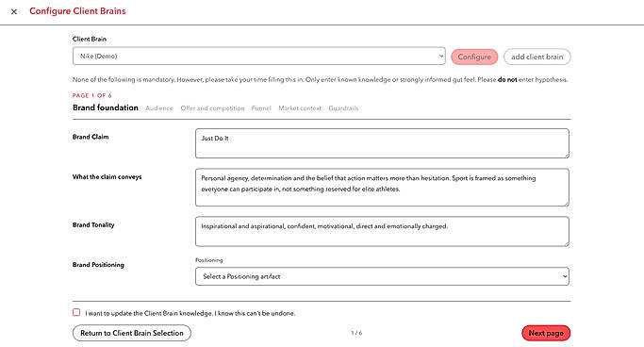Click the Client Brain label above the dropdown
Viewport: 644px width, 347px height.
pos(90,39)
